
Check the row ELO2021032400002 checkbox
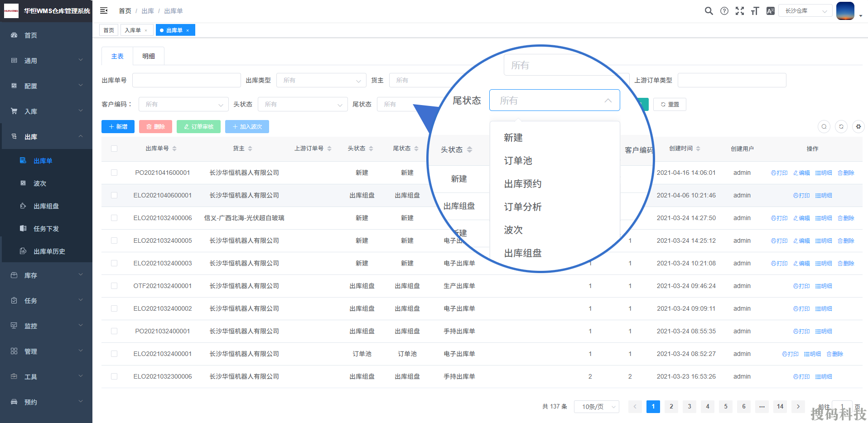(114, 308)
